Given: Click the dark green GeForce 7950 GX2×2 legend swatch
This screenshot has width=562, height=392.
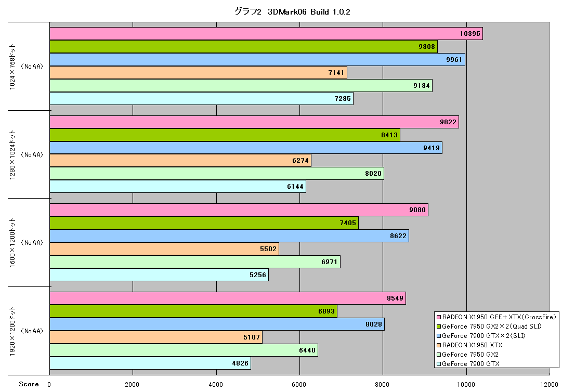Looking at the screenshot, I should [x=439, y=326].
